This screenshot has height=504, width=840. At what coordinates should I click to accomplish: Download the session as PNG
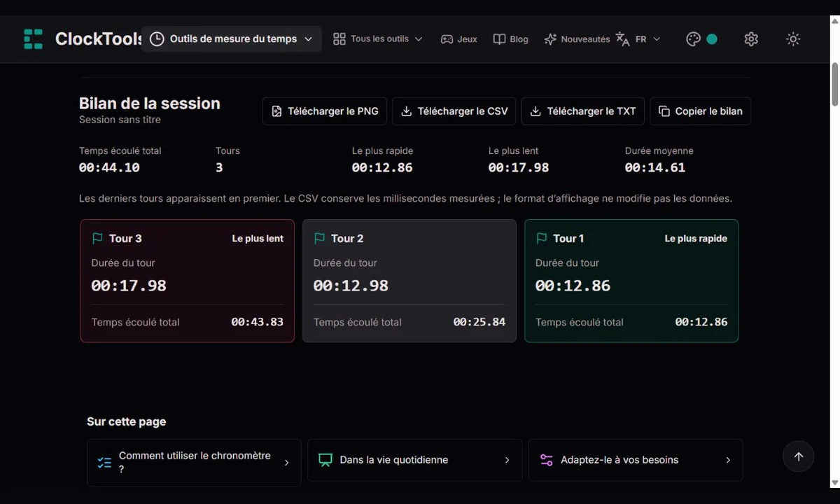pos(325,111)
